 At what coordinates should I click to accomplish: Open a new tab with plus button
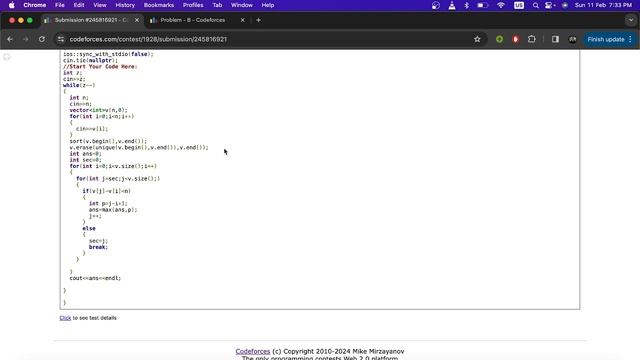click(x=258, y=20)
